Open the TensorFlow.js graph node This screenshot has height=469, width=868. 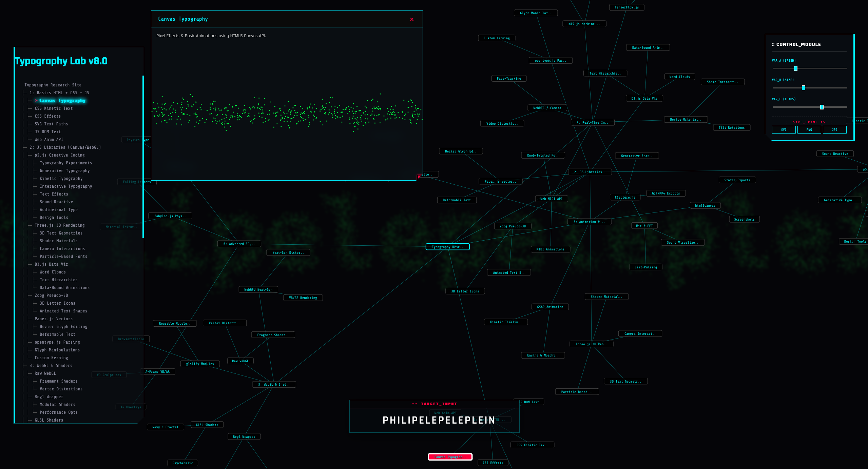[626, 7]
